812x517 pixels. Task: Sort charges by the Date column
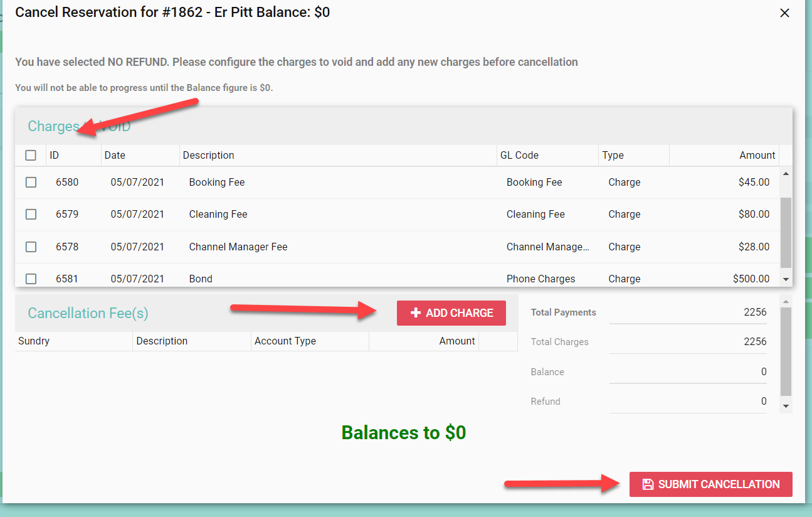115,155
